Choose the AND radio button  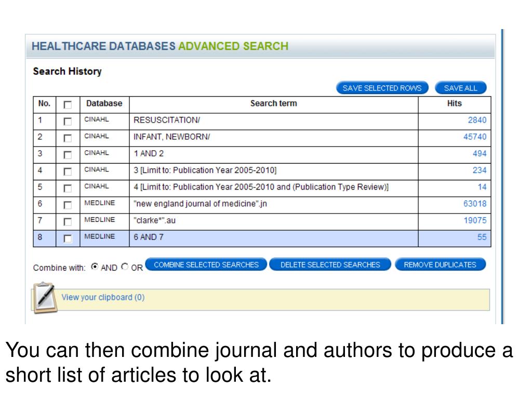(95, 267)
